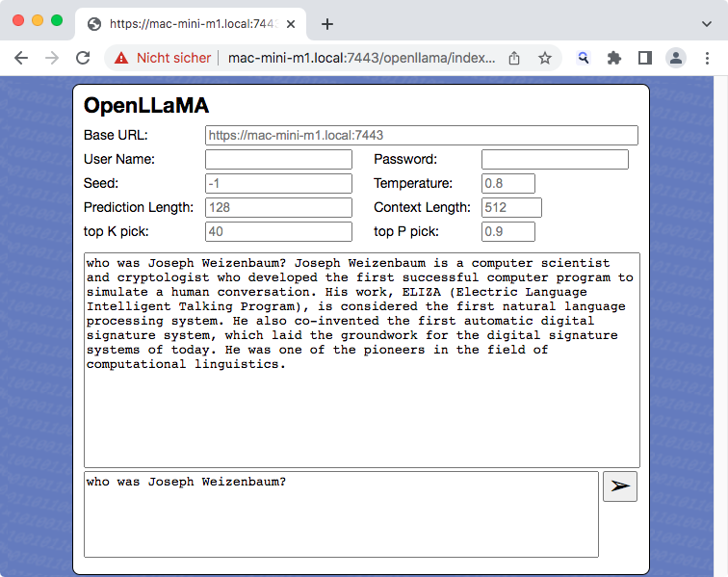This screenshot has width=728, height=577.
Task: Click the prompt text area
Action: (341, 514)
